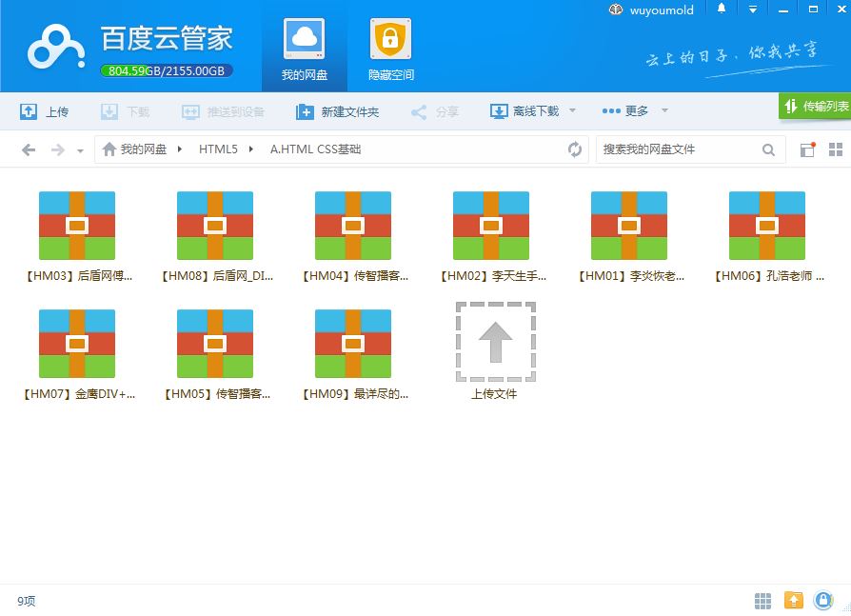851x616 pixels.
Task: Click the status bar lock icon
Action: (823, 600)
